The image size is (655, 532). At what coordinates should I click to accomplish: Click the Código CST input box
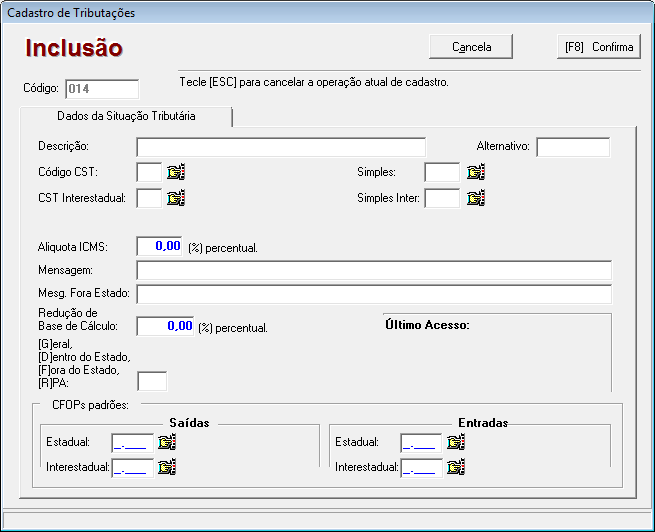148,172
